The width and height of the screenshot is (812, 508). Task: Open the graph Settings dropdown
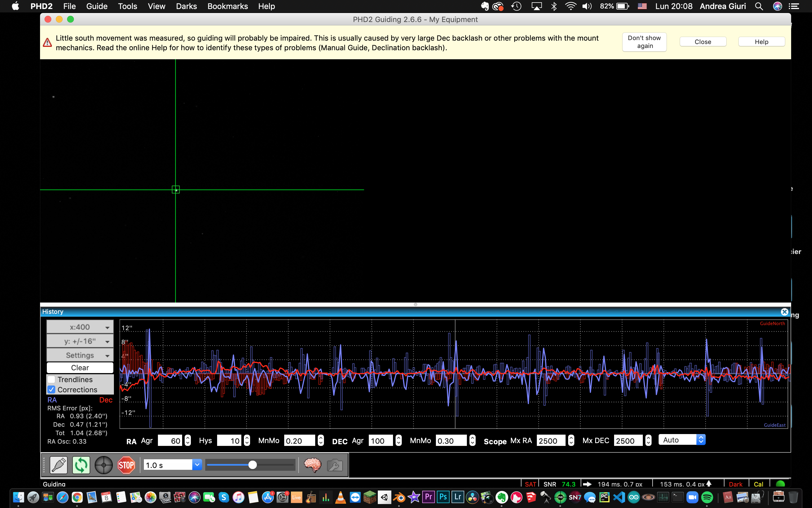click(x=80, y=355)
